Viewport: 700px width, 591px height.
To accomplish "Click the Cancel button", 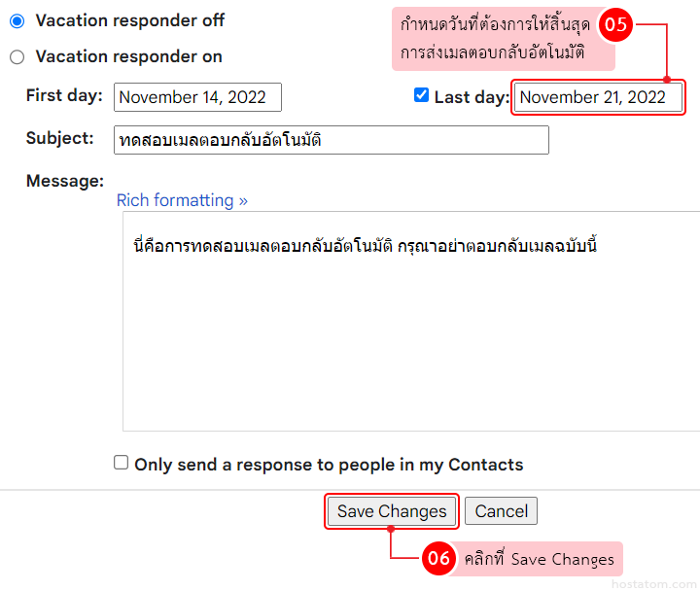I will pyautogui.click(x=501, y=511).
